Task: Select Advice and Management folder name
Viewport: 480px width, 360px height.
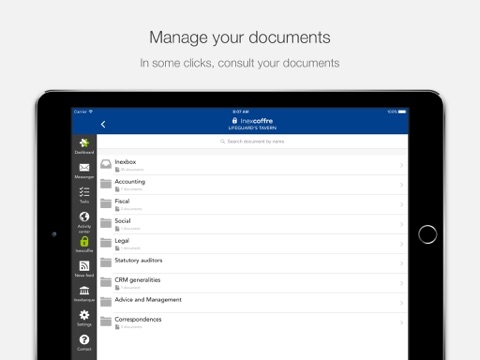Action: pyautogui.click(x=148, y=300)
